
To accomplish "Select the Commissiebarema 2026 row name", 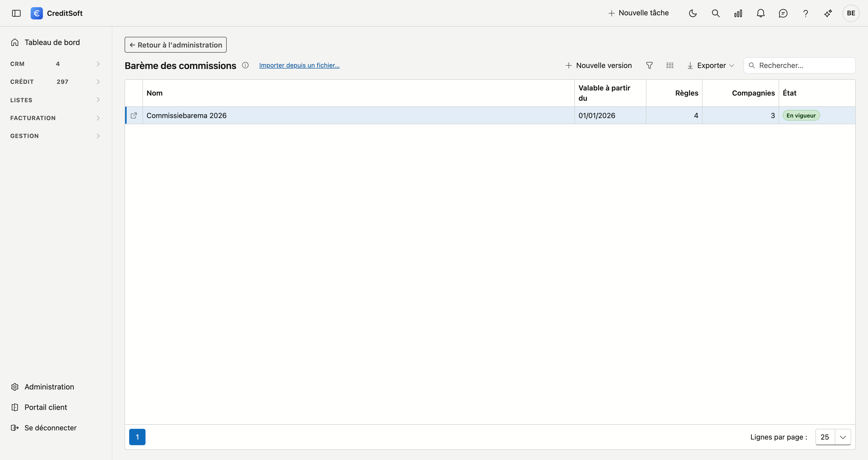I will 186,115.
